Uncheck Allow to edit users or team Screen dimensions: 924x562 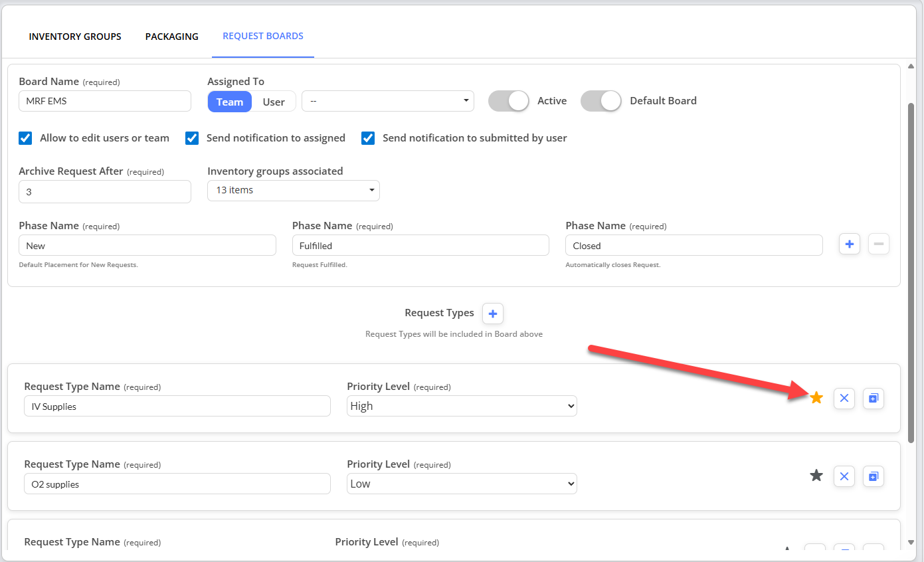(25, 138)
